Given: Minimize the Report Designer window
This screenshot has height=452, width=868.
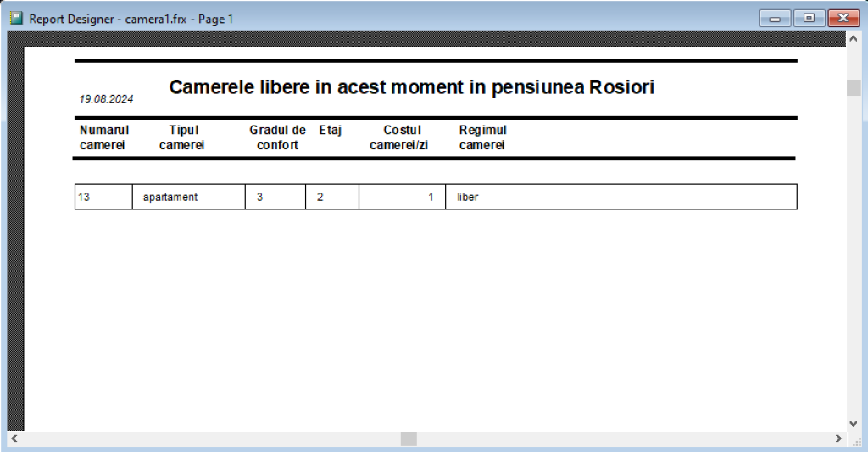Looking at the screenshot, I should [x=775, y=18].
